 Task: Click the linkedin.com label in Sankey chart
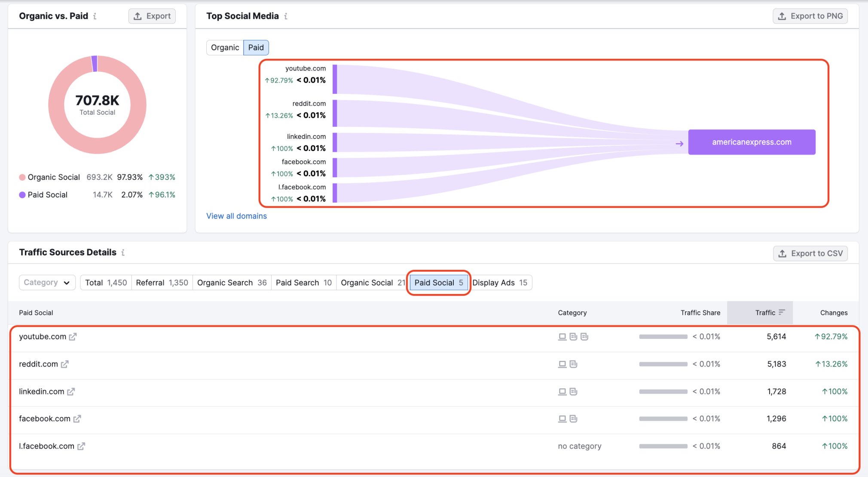[306, 136]
